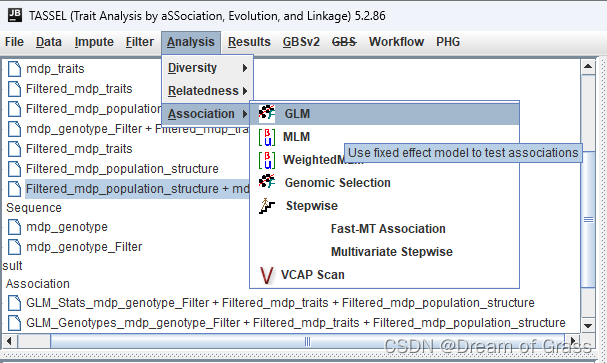
Task: Select Filtered_mdp_population_structure dataset
Action: click(x=122, y=169)
